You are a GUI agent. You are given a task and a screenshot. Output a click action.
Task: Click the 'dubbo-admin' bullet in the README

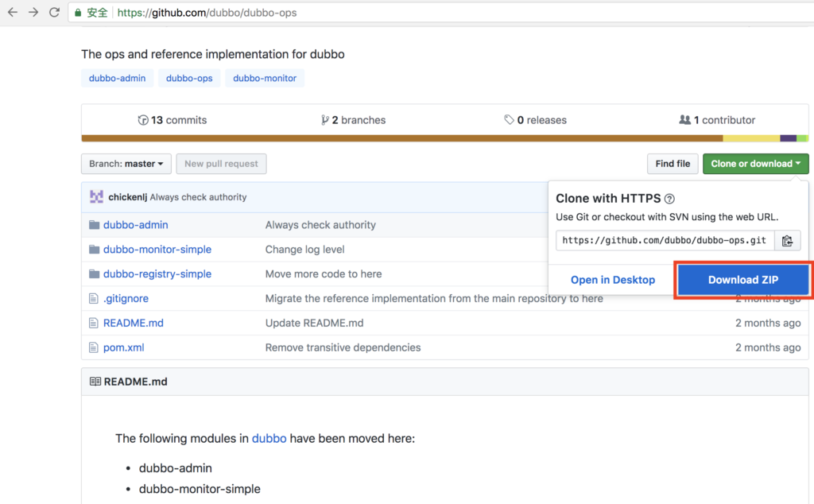pyautogui.click(x=176, y=468)
